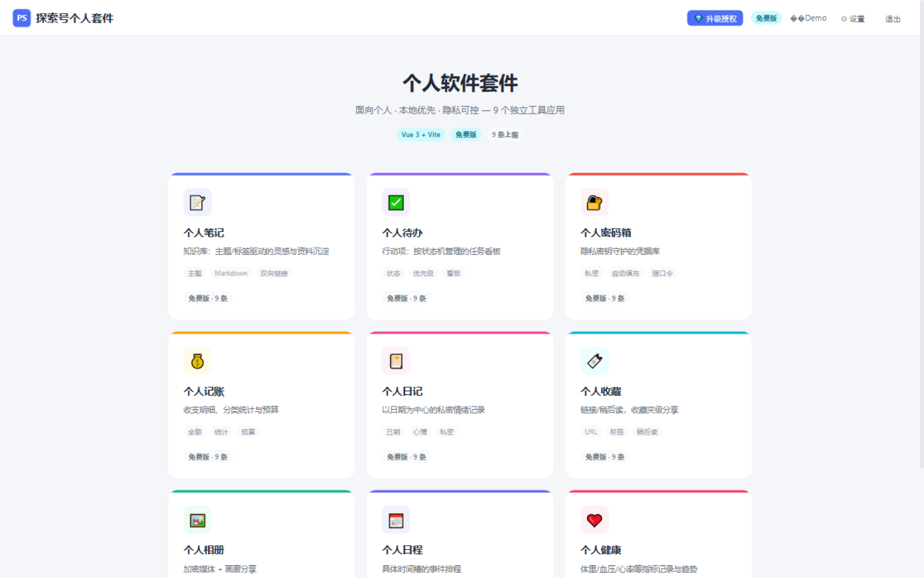Open the 个人日程 card title
This screenshot has width=924, height=578.
[x=402, y=550]
